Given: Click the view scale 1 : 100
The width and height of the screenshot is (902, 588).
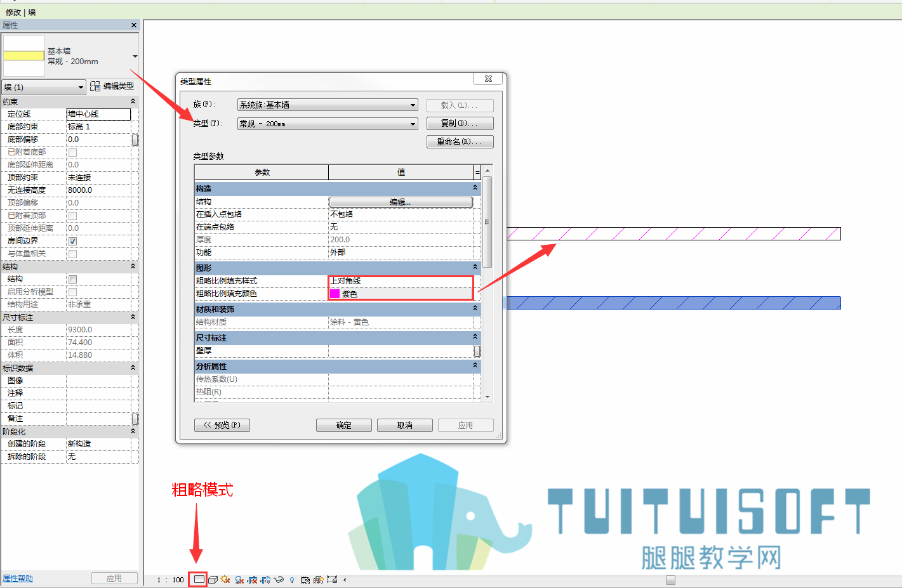Looking at the screenshot, I should (x=171, y=580).
